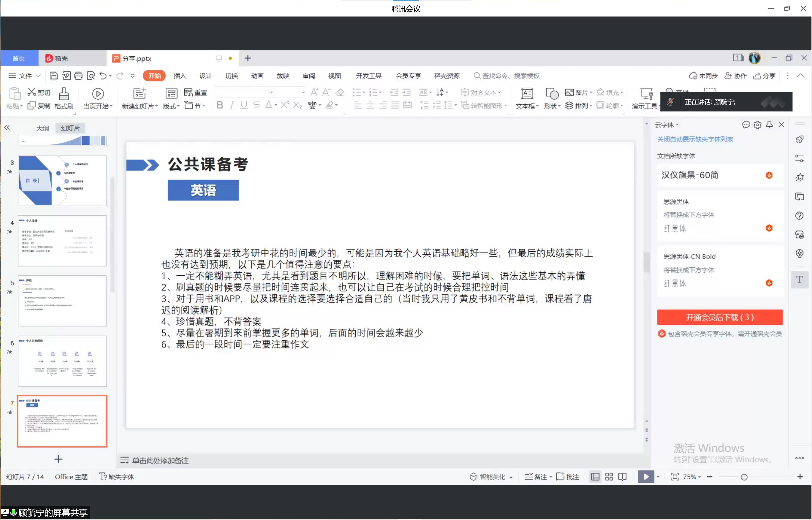The width and height of the screenshot is (812, 520).
Task: Click the Format Painter (格式刷) icon
Action: coord(64,94)
